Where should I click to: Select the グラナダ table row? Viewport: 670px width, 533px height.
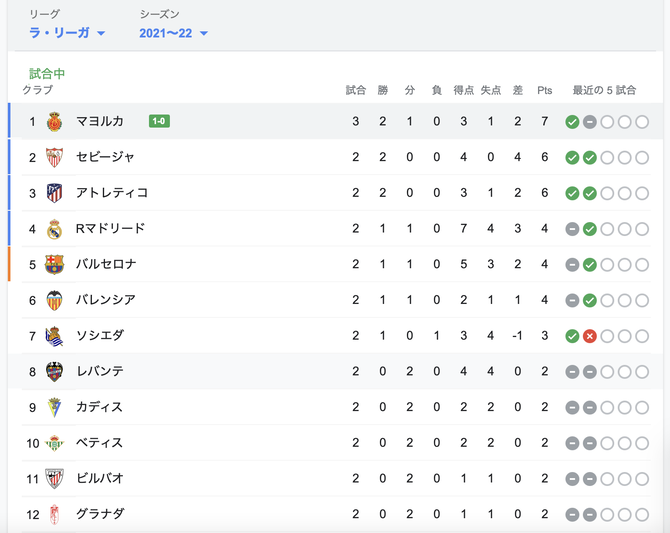[x=335, y=514]
